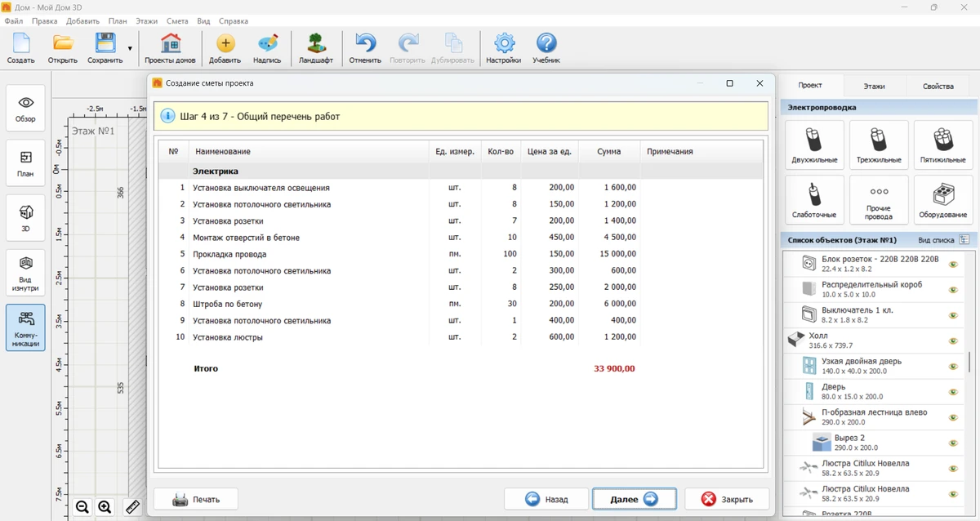Open the Смета menu

(x=176, y=20)
